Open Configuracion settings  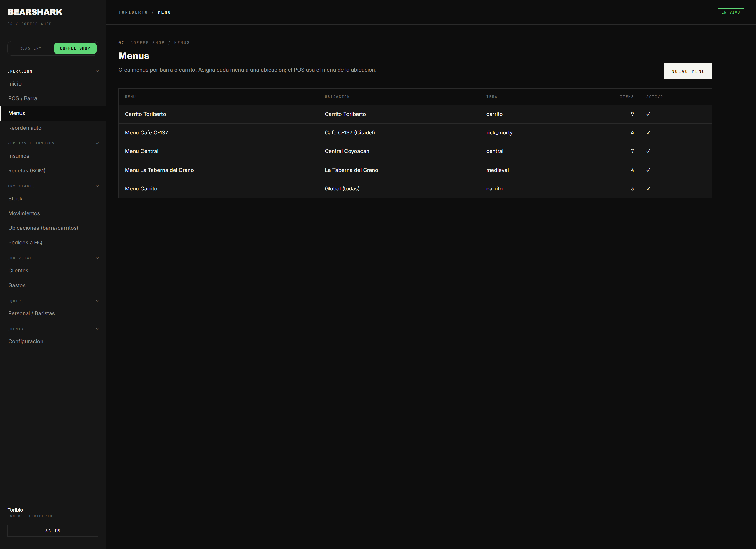pos(53,341)
